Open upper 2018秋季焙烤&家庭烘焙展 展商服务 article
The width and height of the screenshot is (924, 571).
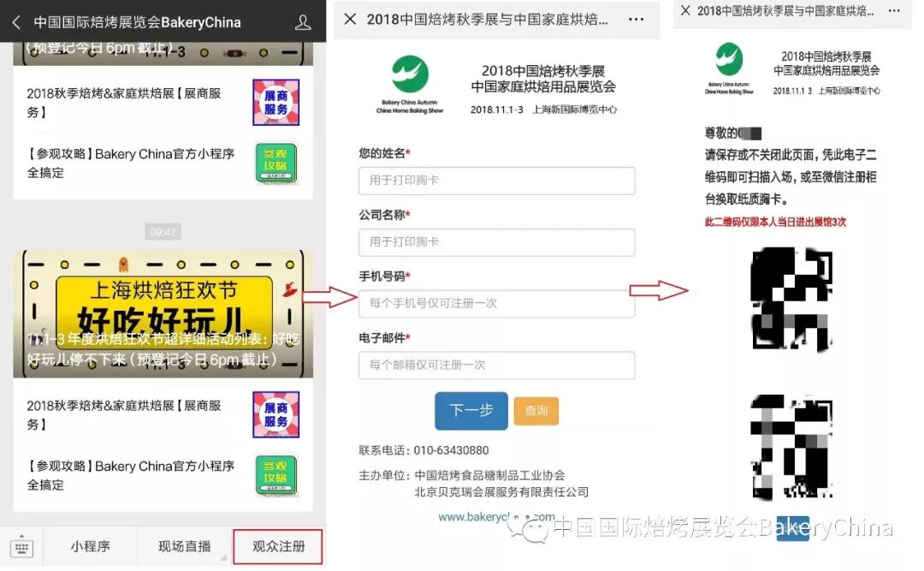coord(163,102)
